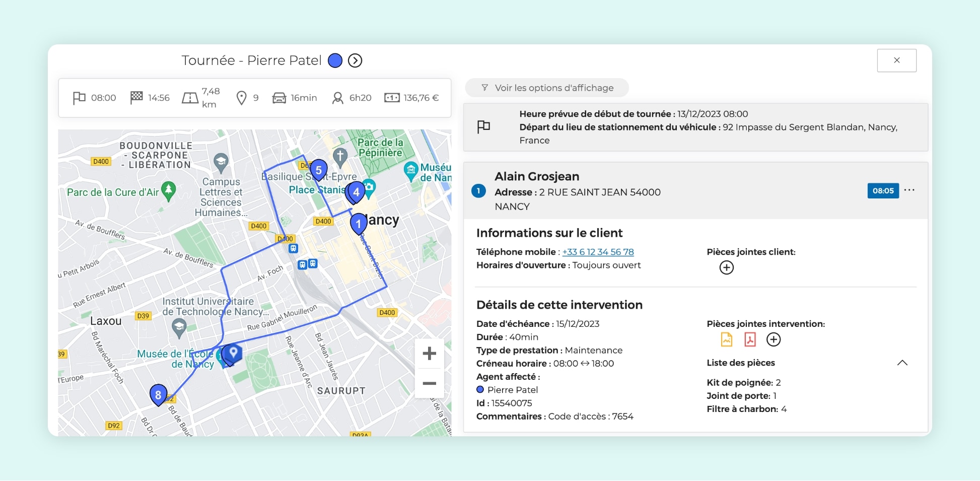
Task: Open the PDF attachment for this intervention
Action: click(x=750, y=339)
